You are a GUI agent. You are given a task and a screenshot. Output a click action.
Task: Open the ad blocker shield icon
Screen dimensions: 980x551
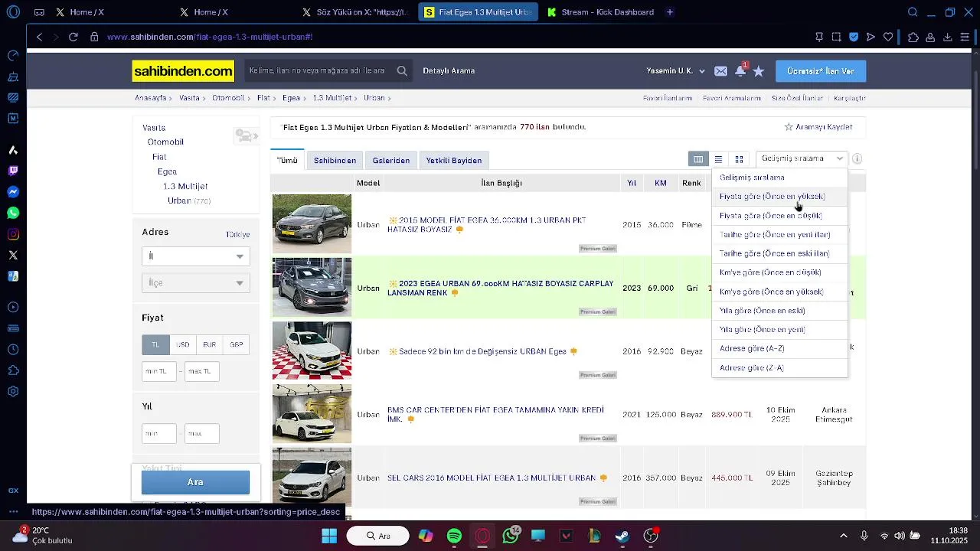854,37
